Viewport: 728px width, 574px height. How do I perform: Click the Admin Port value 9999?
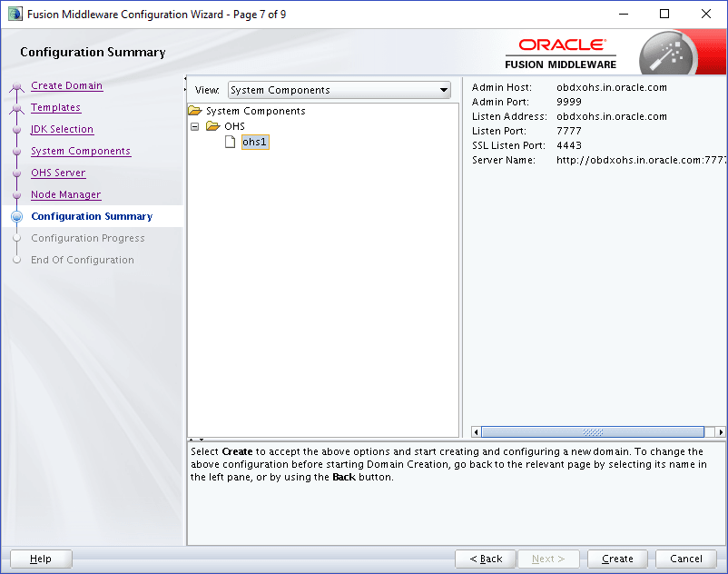(x=569, y=102)
